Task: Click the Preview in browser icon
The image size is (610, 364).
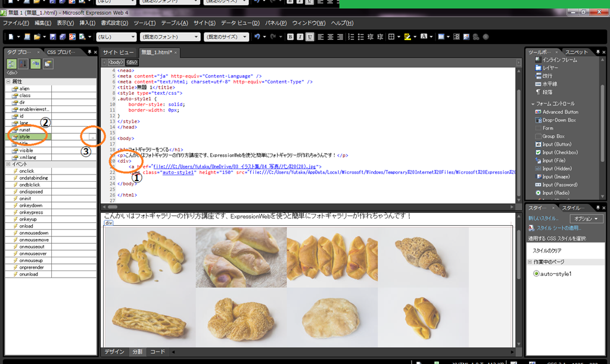Action: point(82,37)
